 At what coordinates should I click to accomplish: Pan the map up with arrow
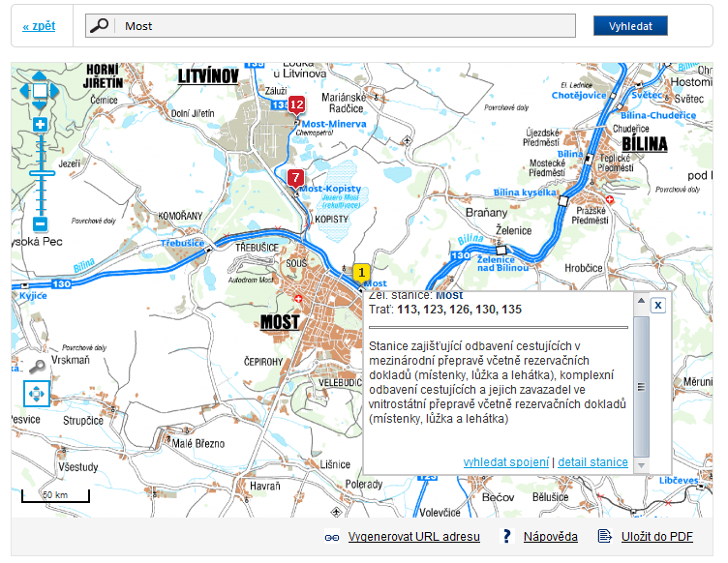pos(40,75)
